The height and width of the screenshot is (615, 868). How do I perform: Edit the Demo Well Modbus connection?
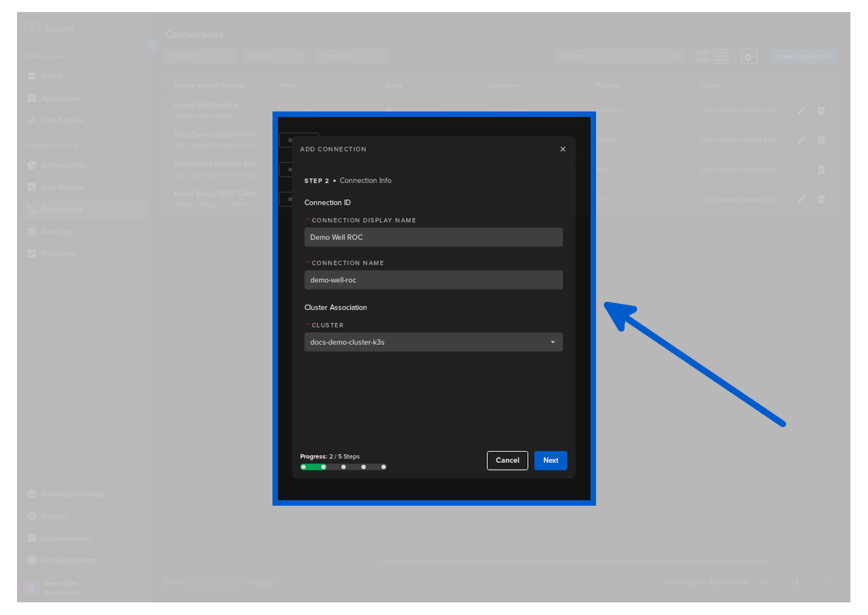point(801,111)
